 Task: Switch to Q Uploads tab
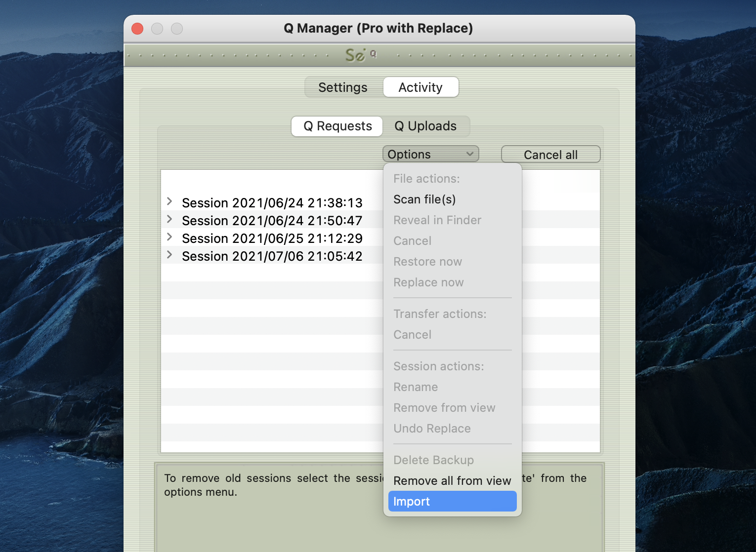[x=425, y=126]
